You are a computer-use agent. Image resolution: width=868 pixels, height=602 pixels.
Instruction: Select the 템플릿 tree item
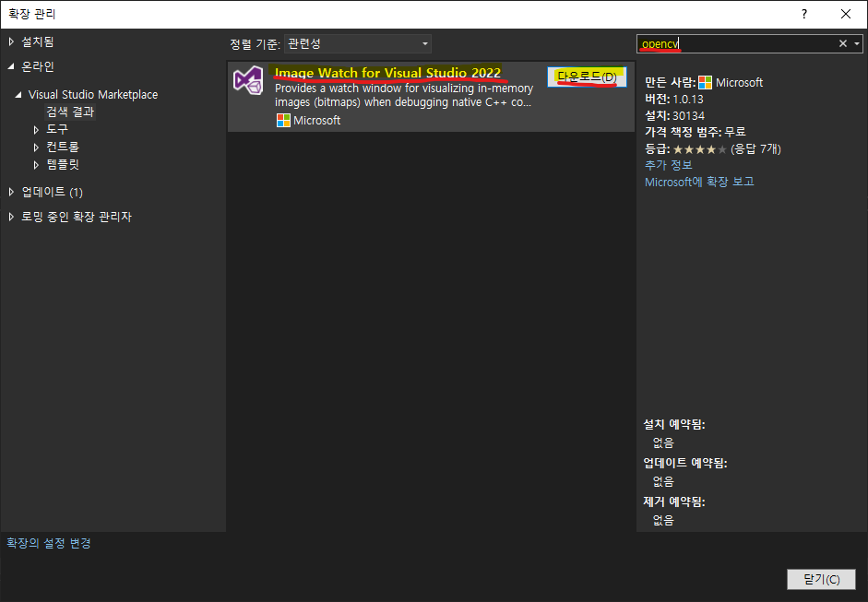[x=63, y=164]
